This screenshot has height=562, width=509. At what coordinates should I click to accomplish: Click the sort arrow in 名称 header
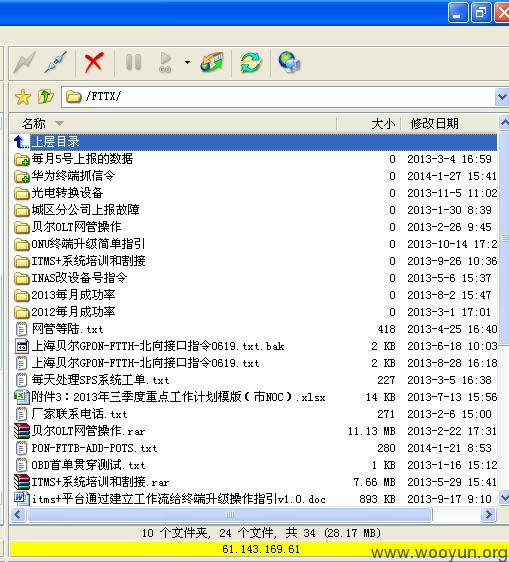coord(60,124)
